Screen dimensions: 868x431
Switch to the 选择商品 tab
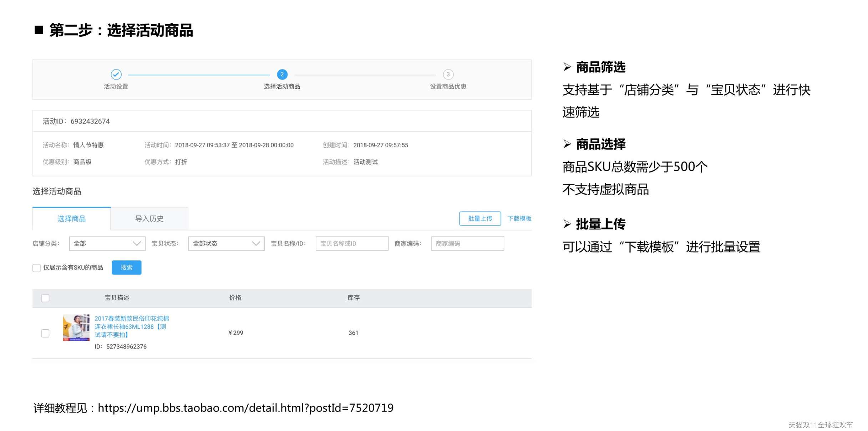71,218
